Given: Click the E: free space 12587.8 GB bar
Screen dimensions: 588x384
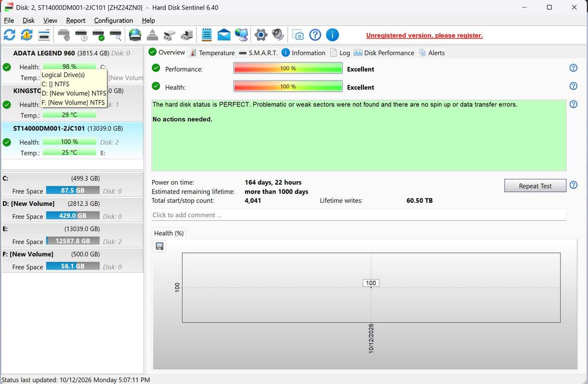Looking at the screenshot, I should click(x=73, y=241).
